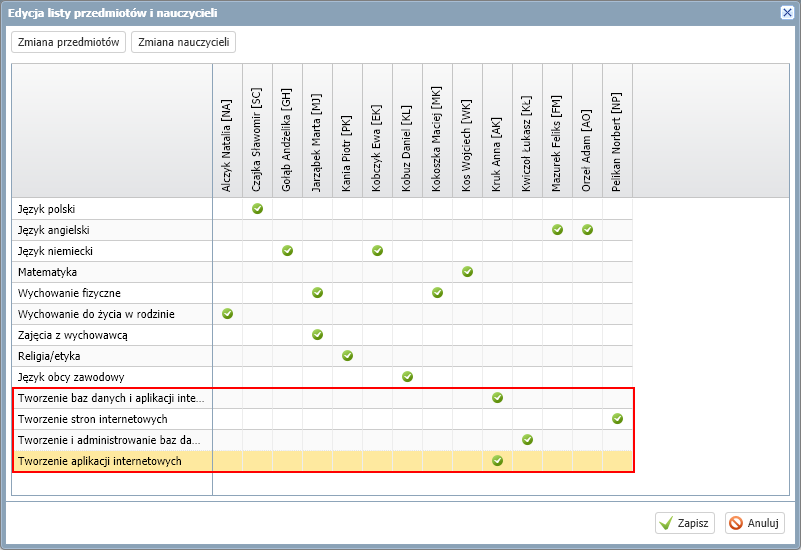
Task: Click Kwiczoł Łukasz checkmark in baz danych row
Action: pos(528,440)
